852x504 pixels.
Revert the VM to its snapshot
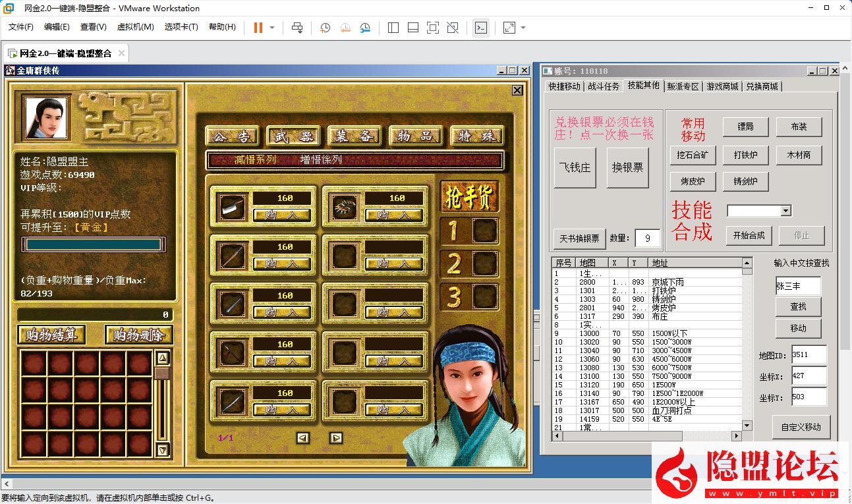coord(345,28)
